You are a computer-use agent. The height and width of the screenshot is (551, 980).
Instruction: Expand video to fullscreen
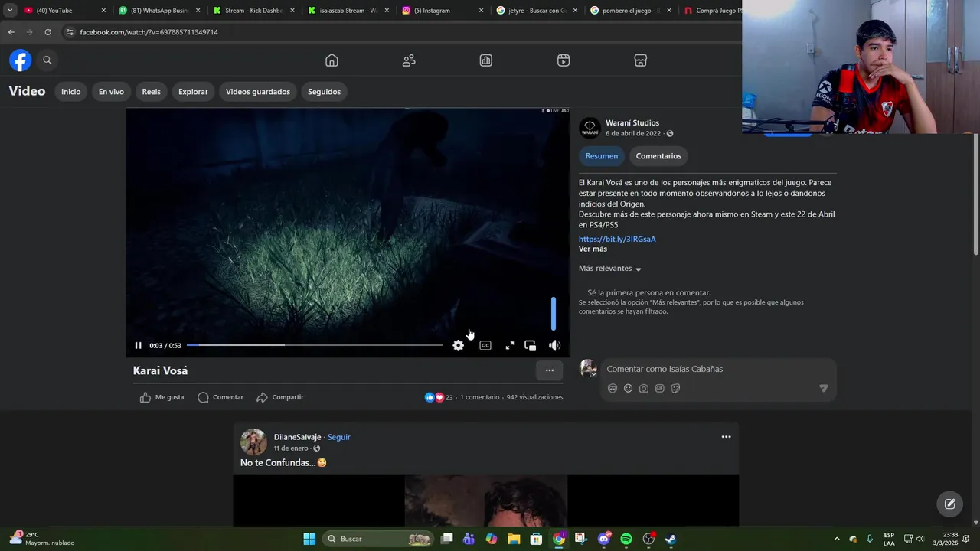pyautogui.click(x=510, y=346)
